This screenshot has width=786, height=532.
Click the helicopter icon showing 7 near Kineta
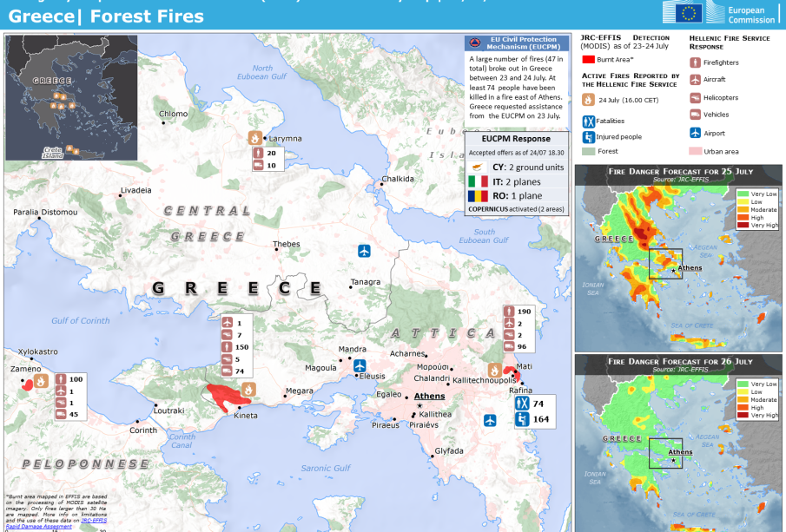[227, 335]
